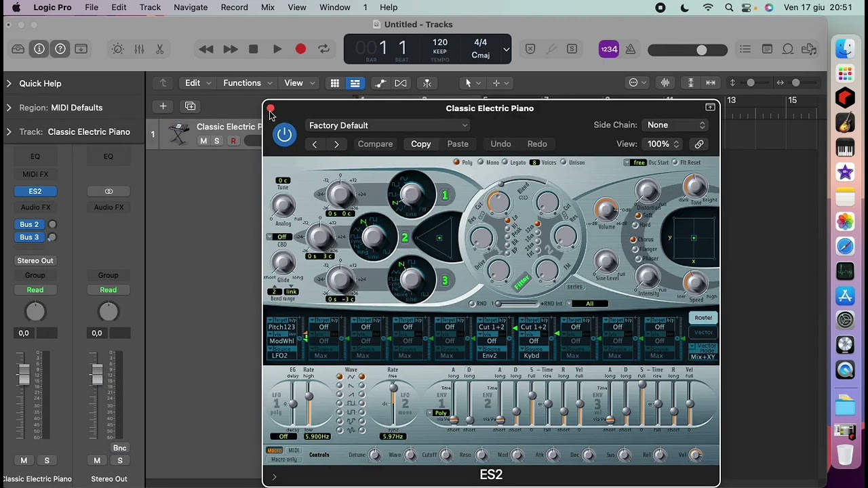The height and width of the screenshot is (488, 868).
Task: Open the File menu
Action: [x=92, y=7]
